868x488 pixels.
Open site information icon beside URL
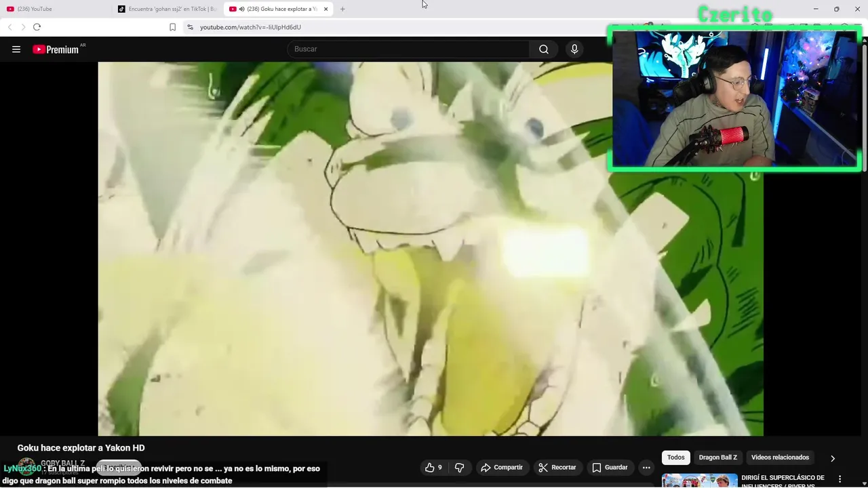190,27
